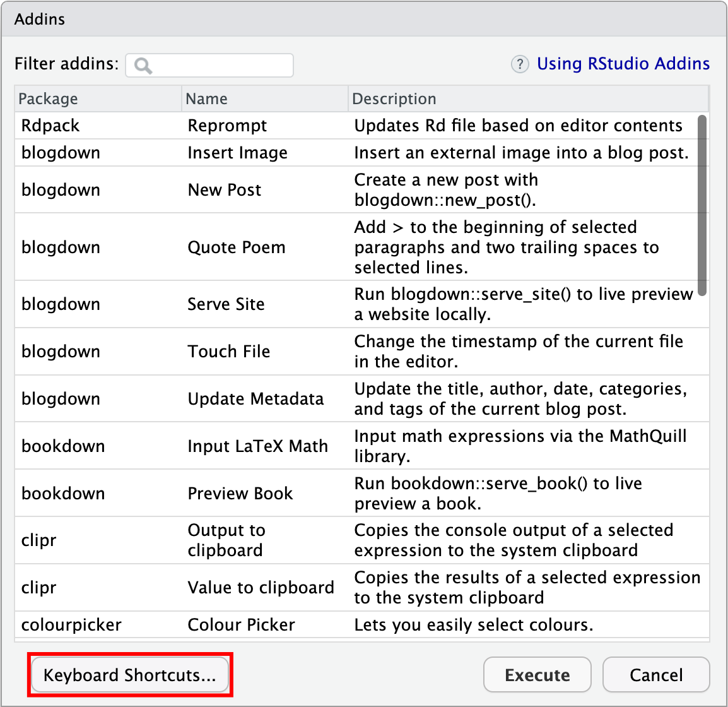
Task: Focus the Filter addins input field
Action: click(209, 65)
